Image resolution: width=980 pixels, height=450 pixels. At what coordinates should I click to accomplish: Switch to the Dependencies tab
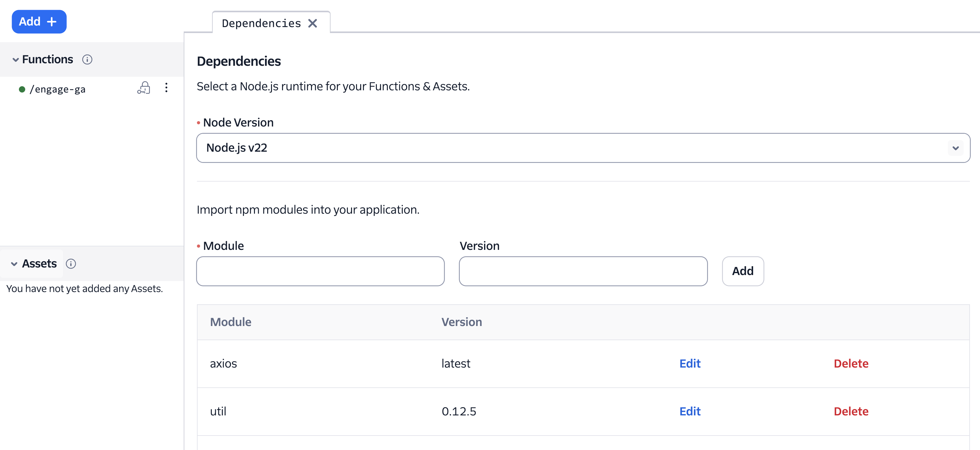(x=261, y=24)
